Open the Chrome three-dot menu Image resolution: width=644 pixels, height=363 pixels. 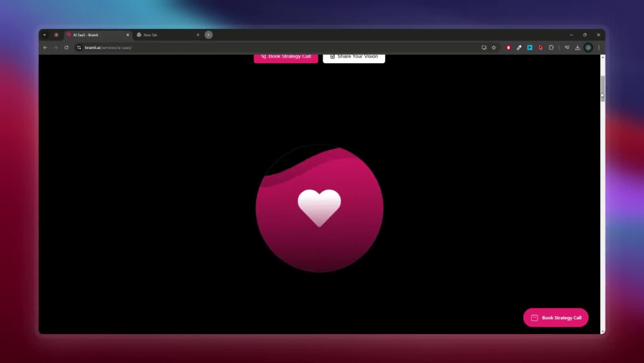click(x=599, y=48)
